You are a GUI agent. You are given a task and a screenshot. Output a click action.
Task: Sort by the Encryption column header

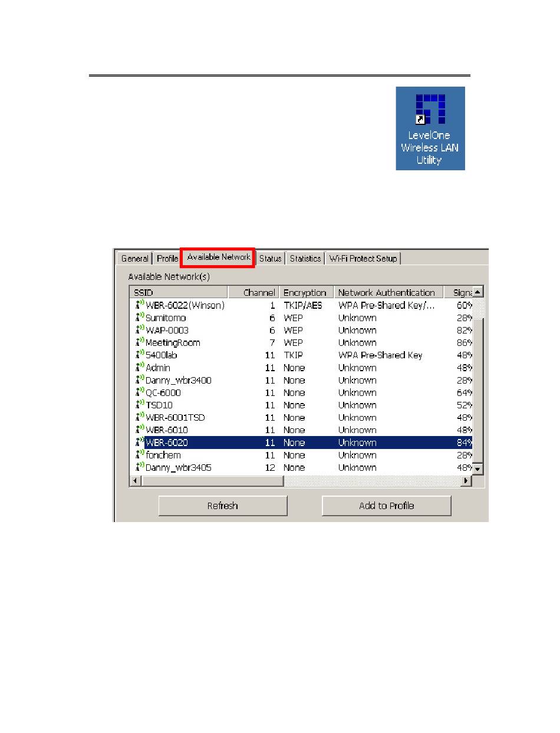click(307, 292)
